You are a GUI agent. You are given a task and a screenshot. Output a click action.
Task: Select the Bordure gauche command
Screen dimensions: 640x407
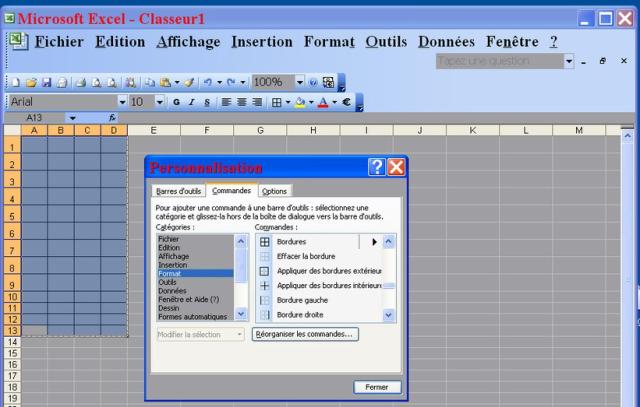pyautogui.click(x=319, y=300)
